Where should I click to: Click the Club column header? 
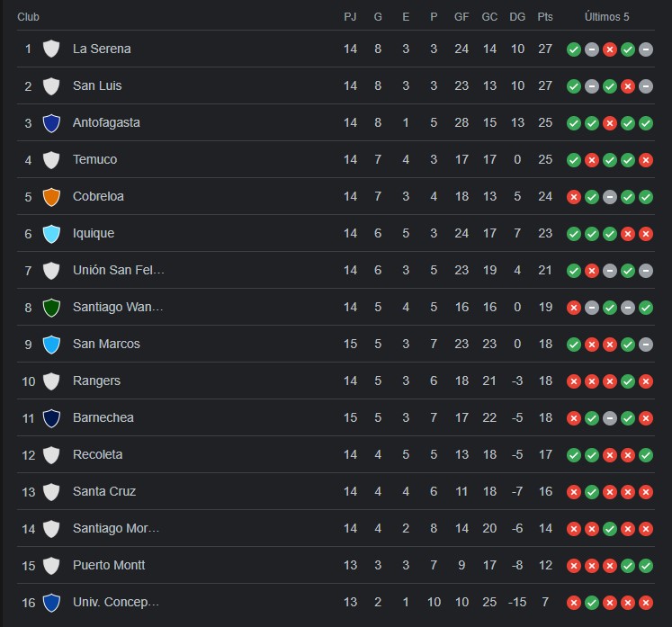click(x=28, y=17)
